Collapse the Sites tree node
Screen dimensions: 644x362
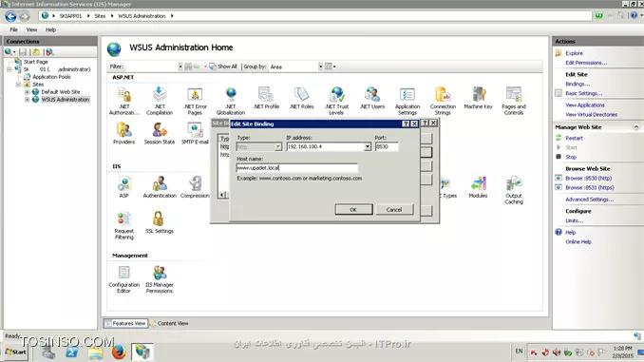(18, 85)
